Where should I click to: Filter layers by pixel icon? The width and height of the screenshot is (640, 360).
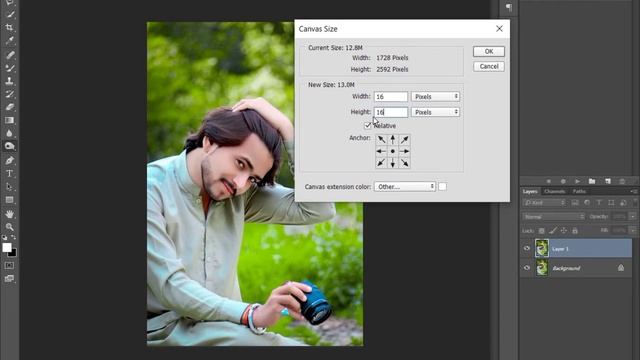pyautogui.click(x=575, y=202)
